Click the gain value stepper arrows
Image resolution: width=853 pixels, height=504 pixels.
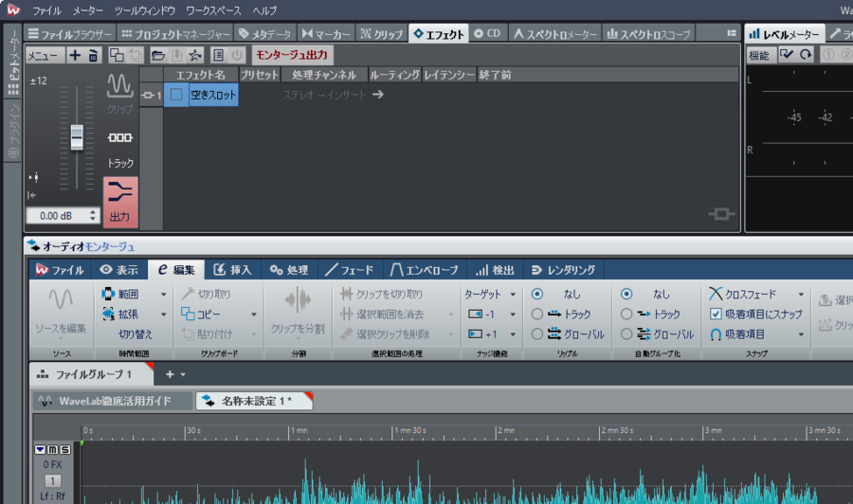tap(93, 216)
